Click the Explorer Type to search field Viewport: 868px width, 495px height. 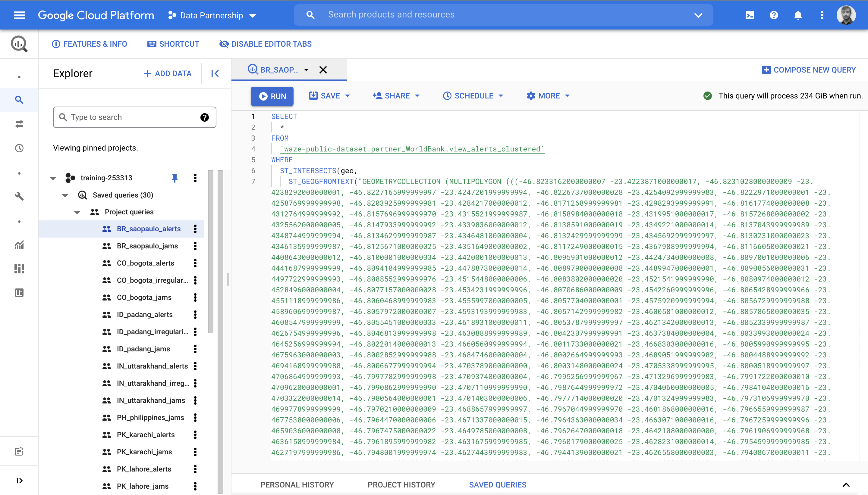pos(134,117)
